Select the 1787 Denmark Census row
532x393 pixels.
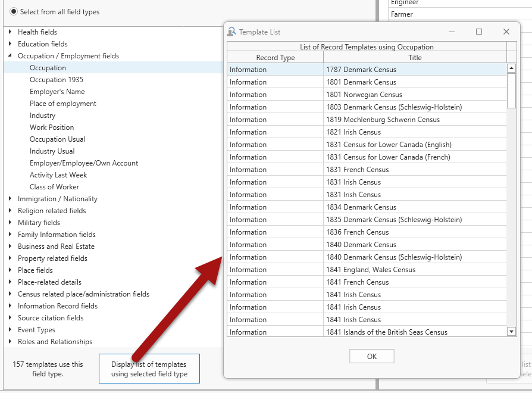click(x=367, y=69)
